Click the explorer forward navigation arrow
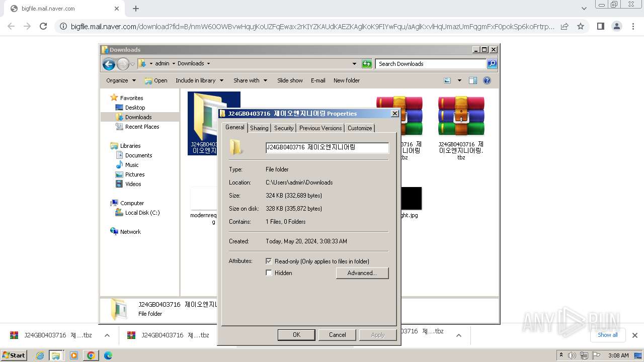Viewport: 644px width, 362px height. pos(123,64)
